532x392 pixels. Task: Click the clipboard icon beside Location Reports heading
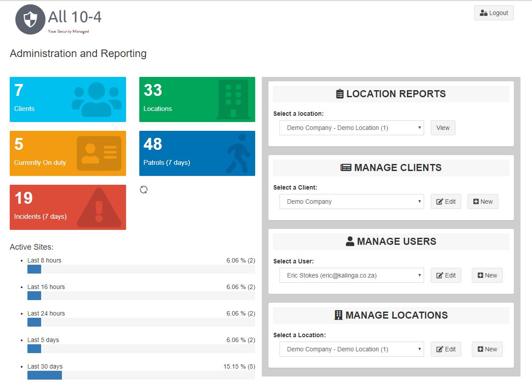coord(340,94)
